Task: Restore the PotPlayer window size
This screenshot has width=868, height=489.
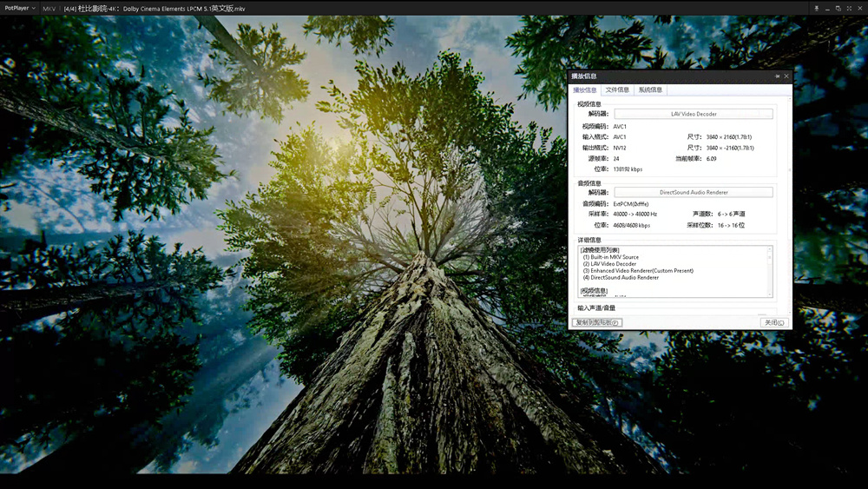Action: (x=838, y=9)
